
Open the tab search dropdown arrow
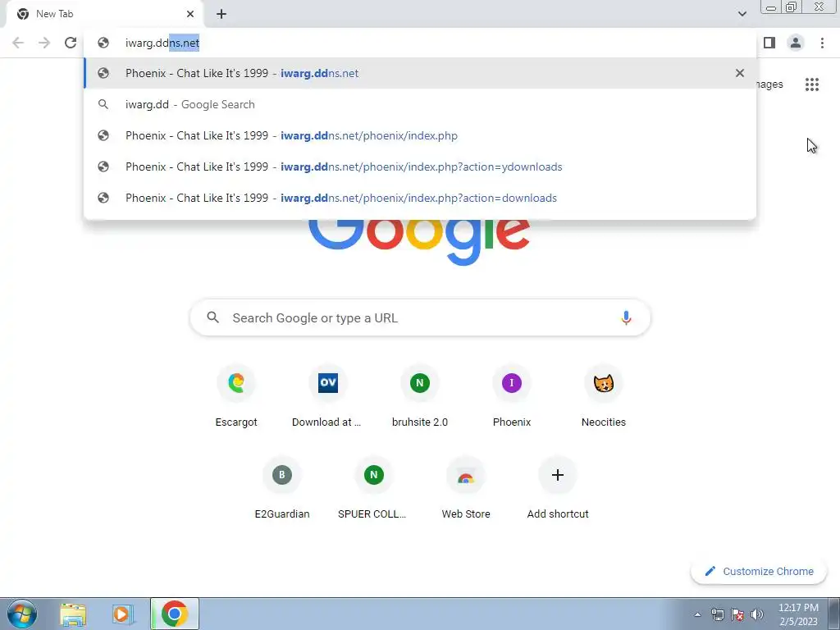pos(742,14)
